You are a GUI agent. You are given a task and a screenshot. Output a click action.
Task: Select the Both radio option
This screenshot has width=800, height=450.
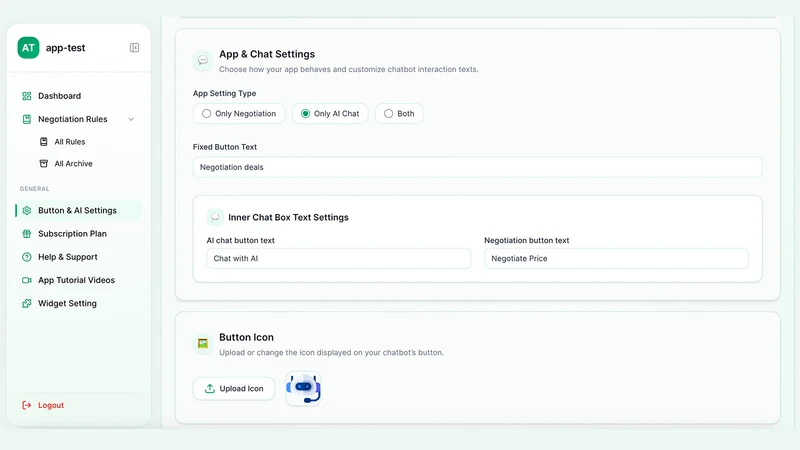click(x=399, y=114)
